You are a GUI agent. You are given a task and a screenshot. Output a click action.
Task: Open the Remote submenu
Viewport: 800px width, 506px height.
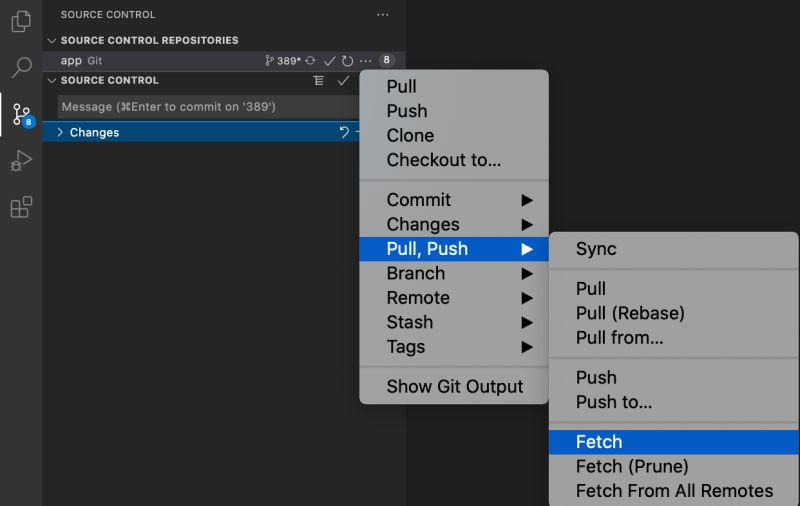pyautogui.click(x=454, y=298)
